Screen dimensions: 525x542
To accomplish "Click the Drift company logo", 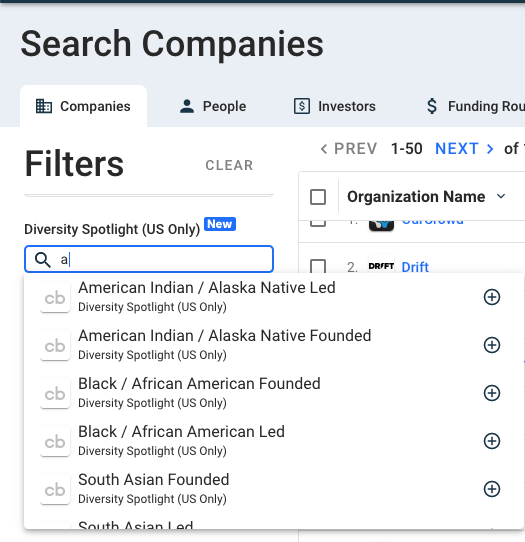I will [x=381, y=266].
